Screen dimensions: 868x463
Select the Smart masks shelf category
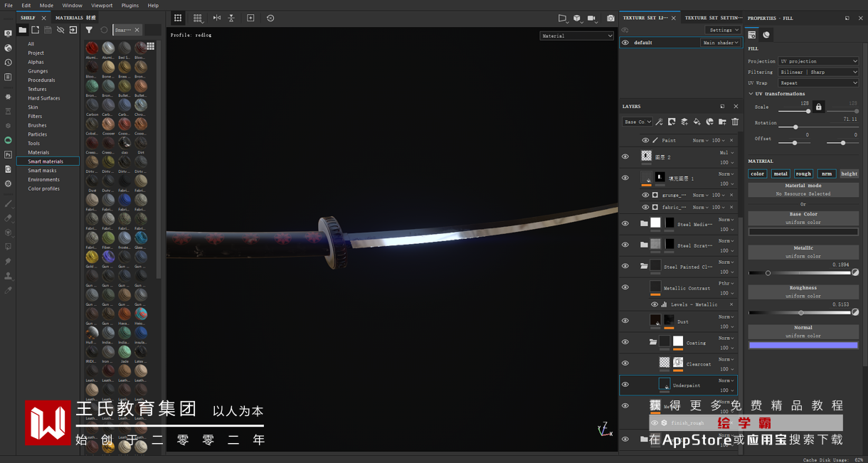click(42, 171)
